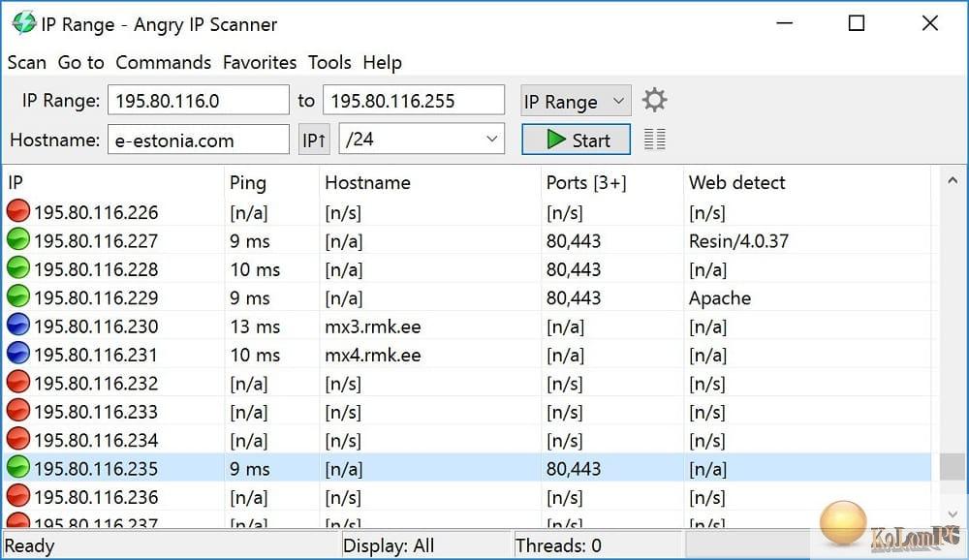Sort by the IP column header
This screenshot has width=969, height=560.
click(113, 182)
